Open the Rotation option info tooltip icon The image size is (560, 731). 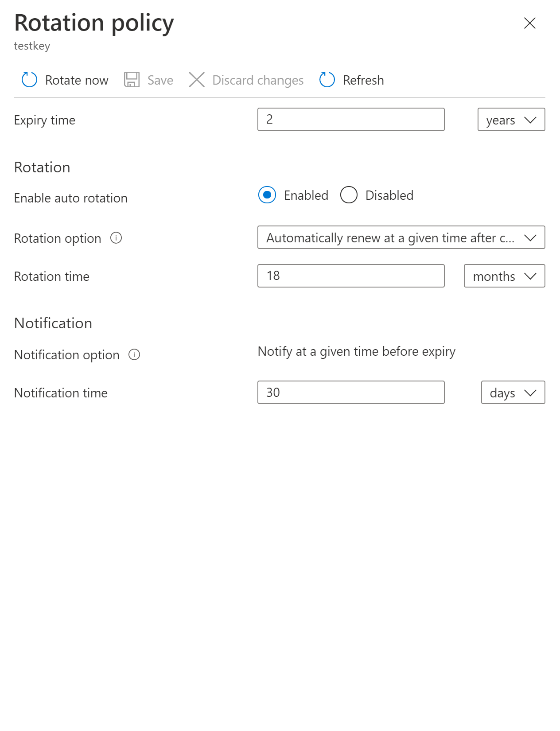[116, 238]
